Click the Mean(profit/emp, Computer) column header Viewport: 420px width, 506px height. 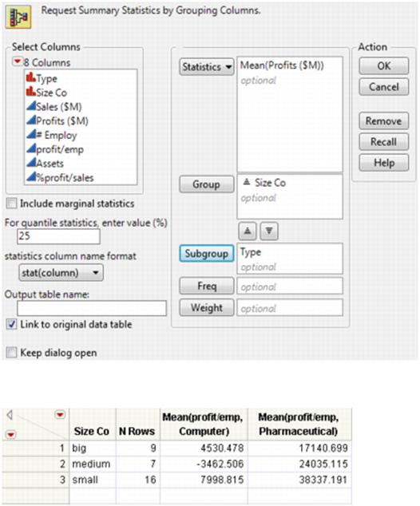click(204, 424)
